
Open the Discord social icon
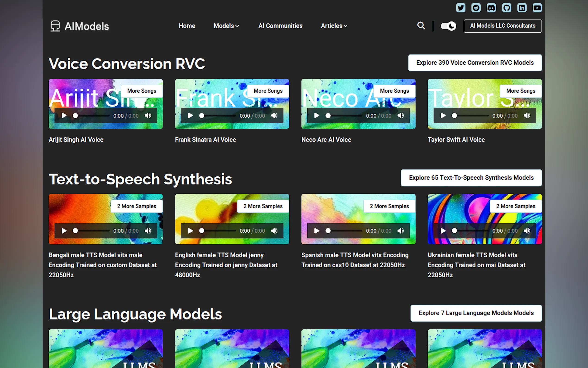point(491,8)
